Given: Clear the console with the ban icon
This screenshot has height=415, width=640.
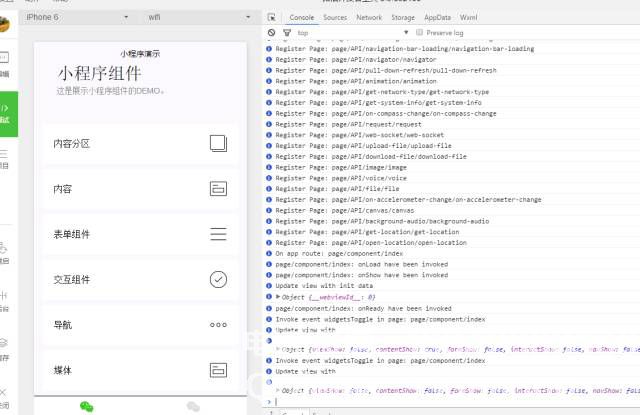Looking at the screenshot, I should tap(271, 33).
